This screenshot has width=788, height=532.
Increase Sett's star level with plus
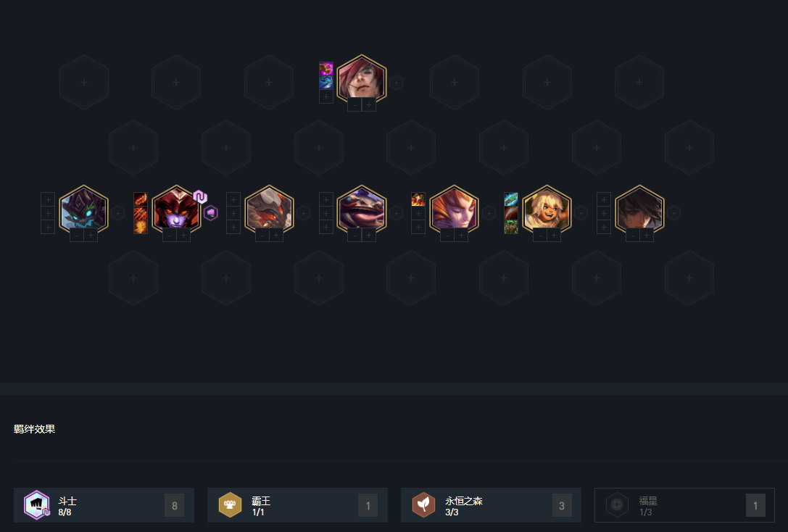click(x=369, y=105)
